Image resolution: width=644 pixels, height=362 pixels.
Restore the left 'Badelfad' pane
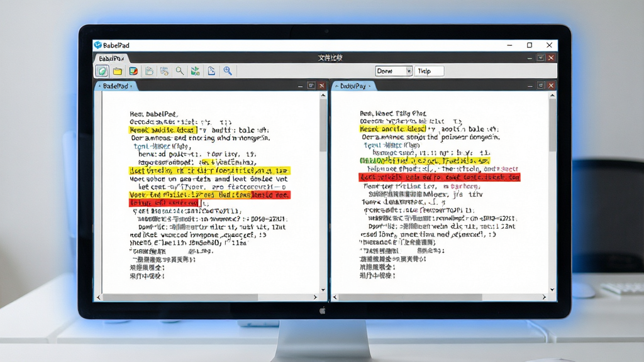pyautogui.click(x=311, y=85)
